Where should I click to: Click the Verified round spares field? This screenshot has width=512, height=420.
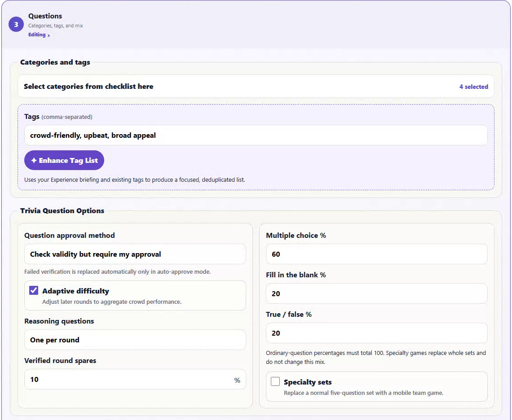135,379
